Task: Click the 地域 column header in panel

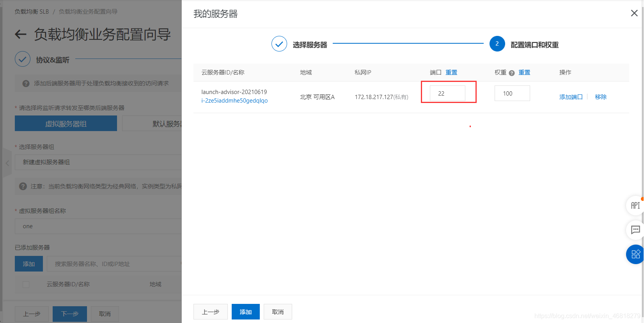Action: tap(306, 73)
